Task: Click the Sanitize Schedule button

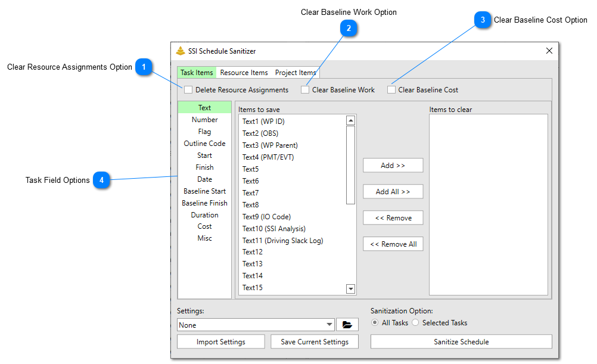Action: click(461, 341)
